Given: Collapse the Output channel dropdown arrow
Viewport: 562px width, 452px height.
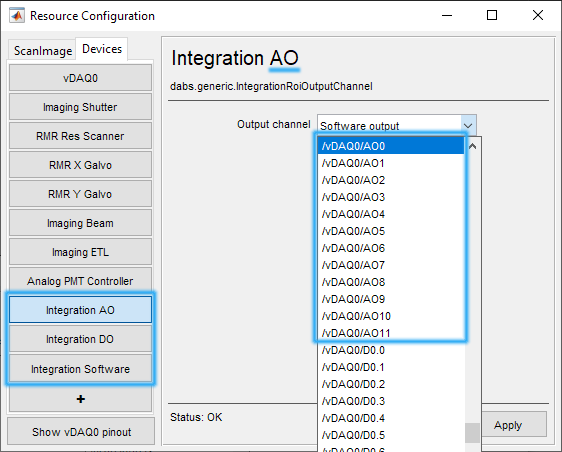Looking at the screenshot, I should click(x=468, y=125).
